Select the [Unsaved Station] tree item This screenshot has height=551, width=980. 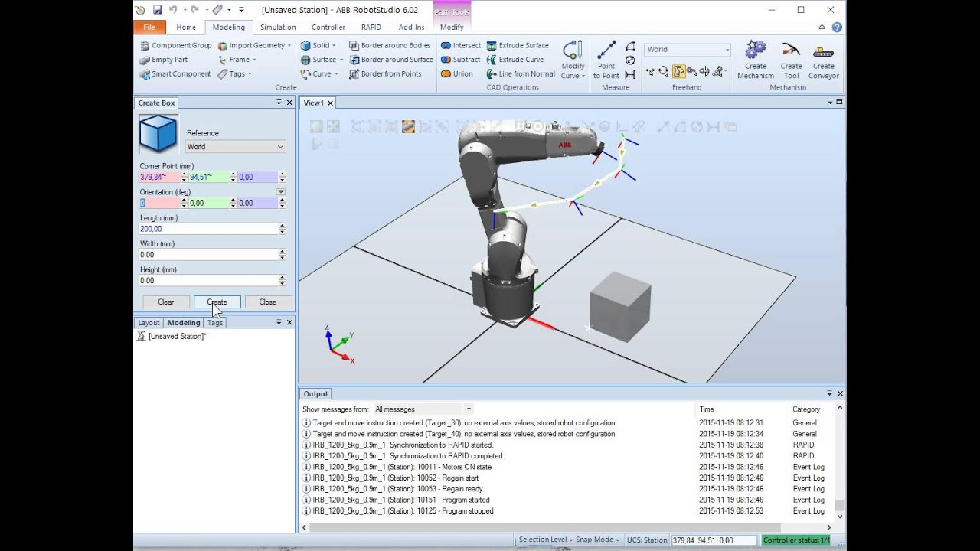(177, 336)
